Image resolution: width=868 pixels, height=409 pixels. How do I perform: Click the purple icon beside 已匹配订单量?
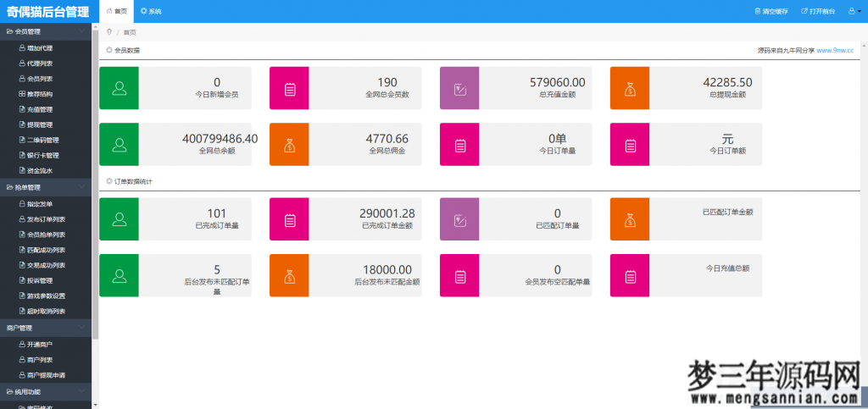point(459,219)
